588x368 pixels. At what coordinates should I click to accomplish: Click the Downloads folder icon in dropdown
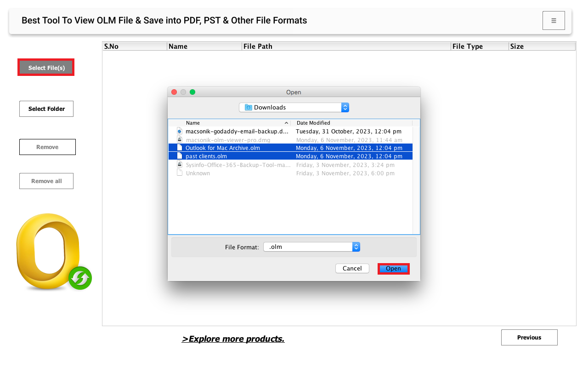pos(249,107)
